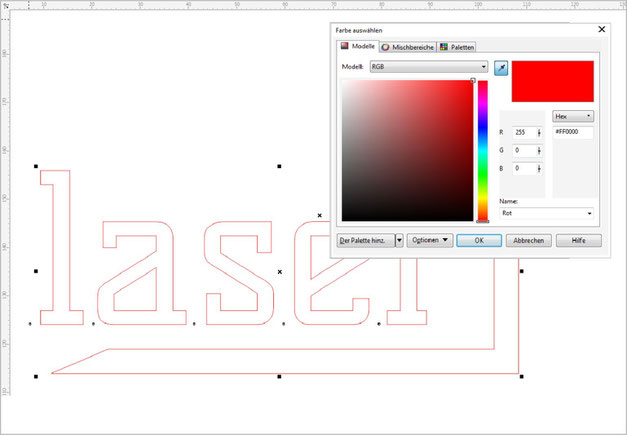
Task: Open the arrow next to Der Palette hinz.
Action: tap(399, 241)
